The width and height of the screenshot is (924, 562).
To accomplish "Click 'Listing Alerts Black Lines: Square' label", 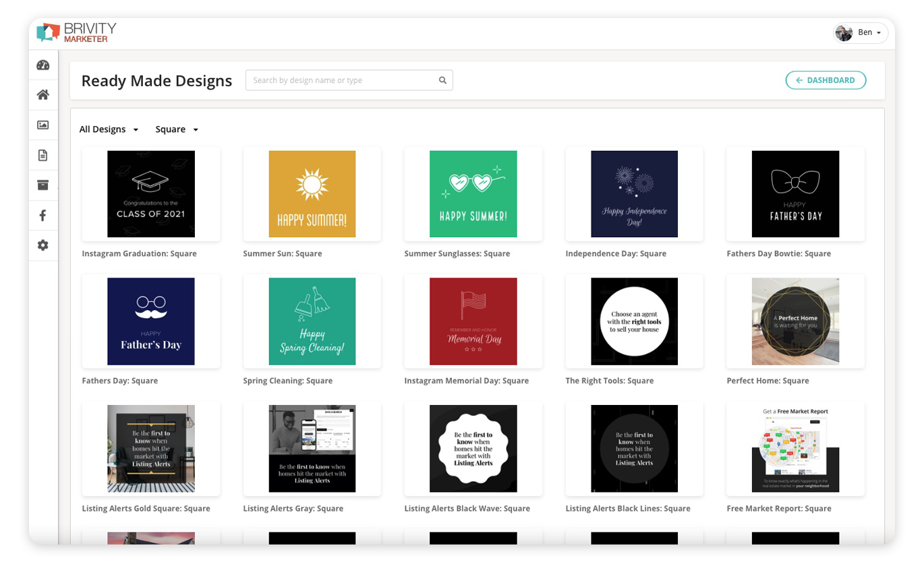I will click(x=628, y=509).
